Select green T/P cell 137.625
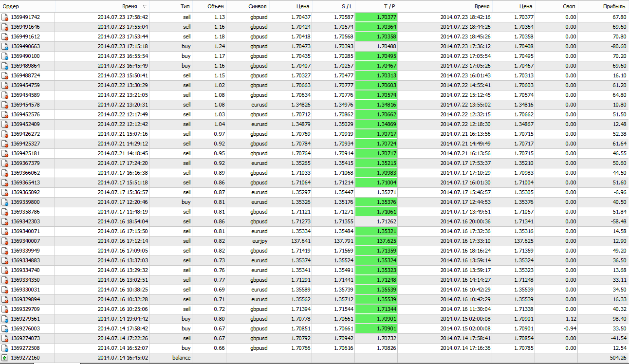The image size is (629, 364). (376, 241)
